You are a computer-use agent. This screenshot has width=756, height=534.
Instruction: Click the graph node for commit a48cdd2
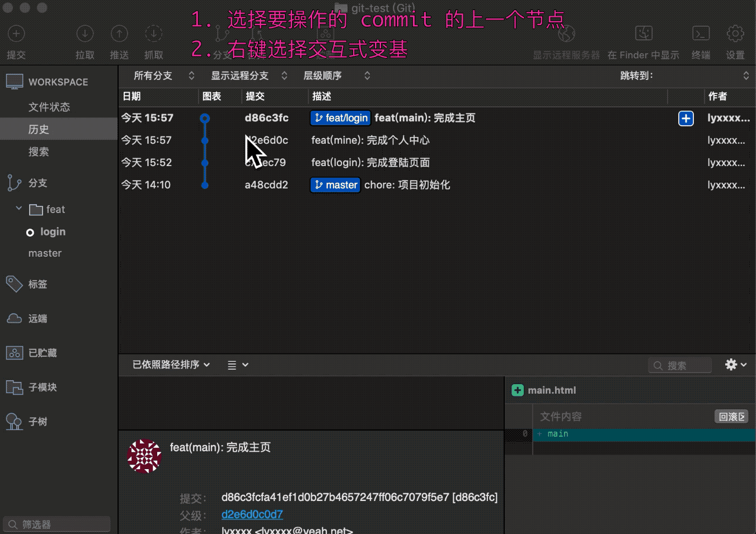205,185
